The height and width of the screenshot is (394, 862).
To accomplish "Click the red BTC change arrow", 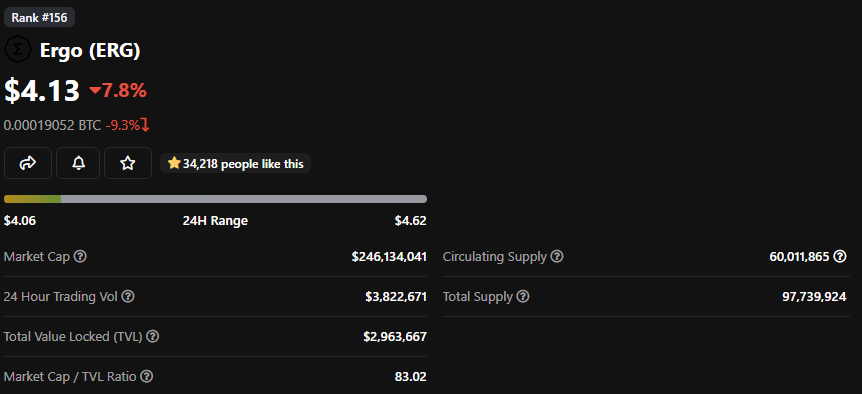I will coord(145,125).
